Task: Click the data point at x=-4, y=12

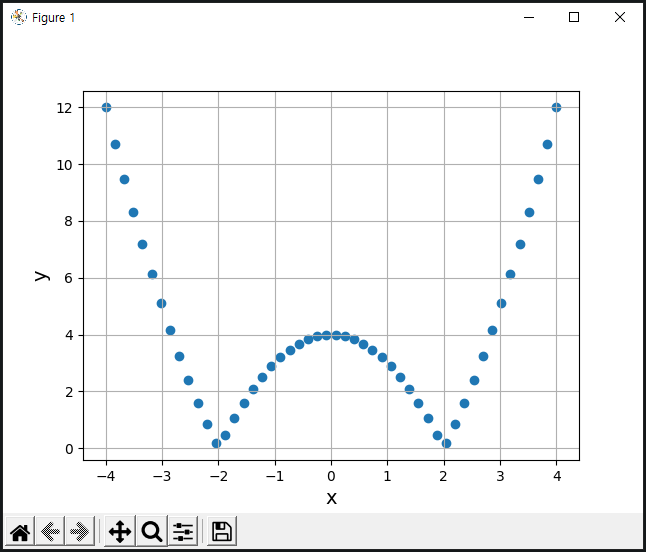Action: [106, 108]
